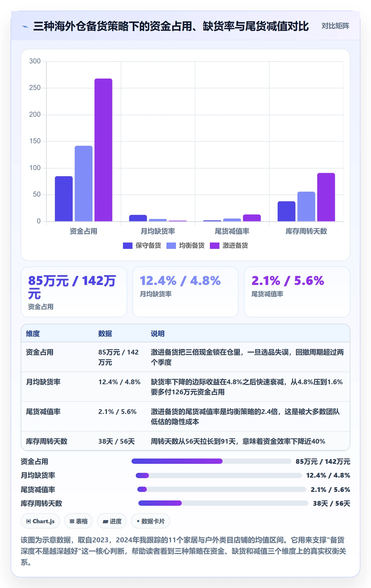The image size is (371, 588).
Task: Click the 库存周转天数 progress bar
Action: [223, 503]
